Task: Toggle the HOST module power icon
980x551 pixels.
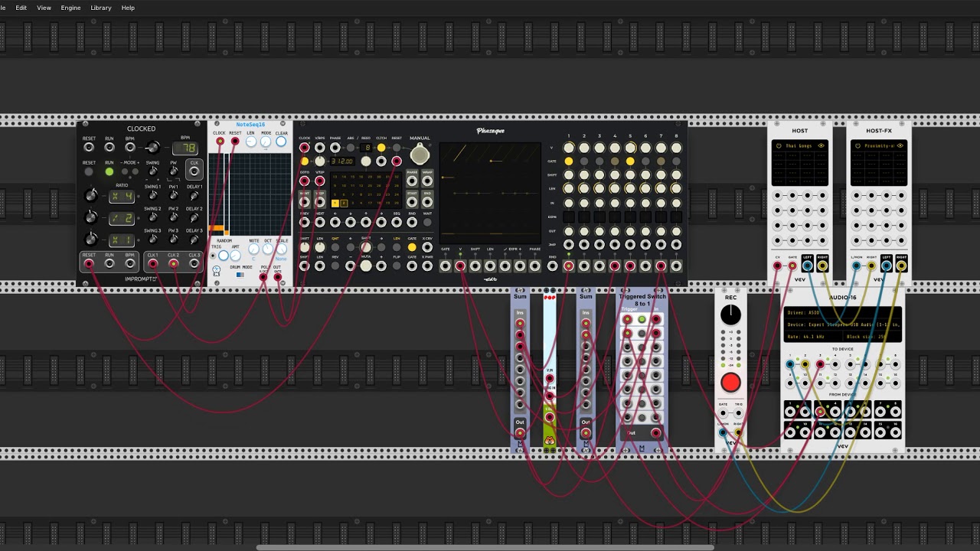Action: click(779, 145)
